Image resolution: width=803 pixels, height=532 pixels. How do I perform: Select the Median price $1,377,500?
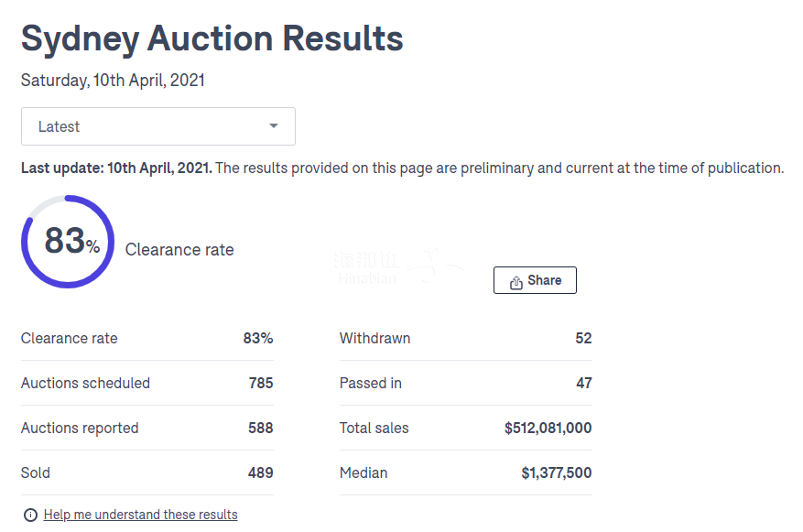point(556,472)
